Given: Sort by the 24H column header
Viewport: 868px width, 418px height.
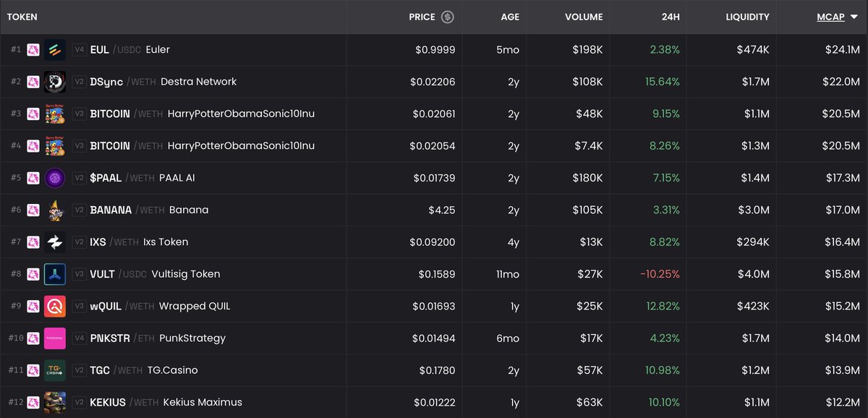Looking at the screenshot, I should [x=671, y=17].
